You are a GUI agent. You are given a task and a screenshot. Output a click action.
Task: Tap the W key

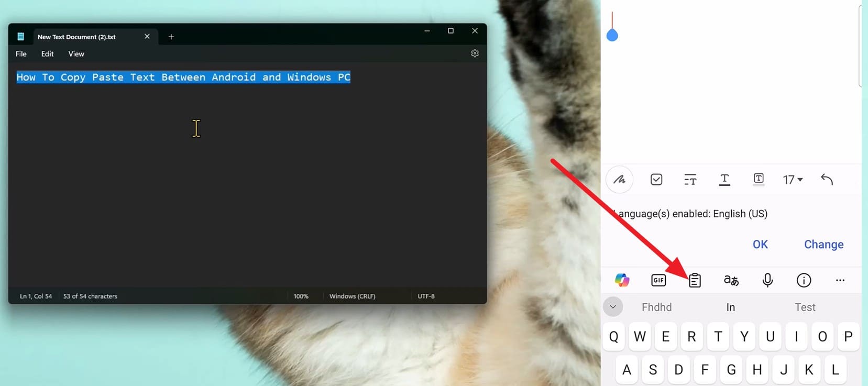point(640,336)
